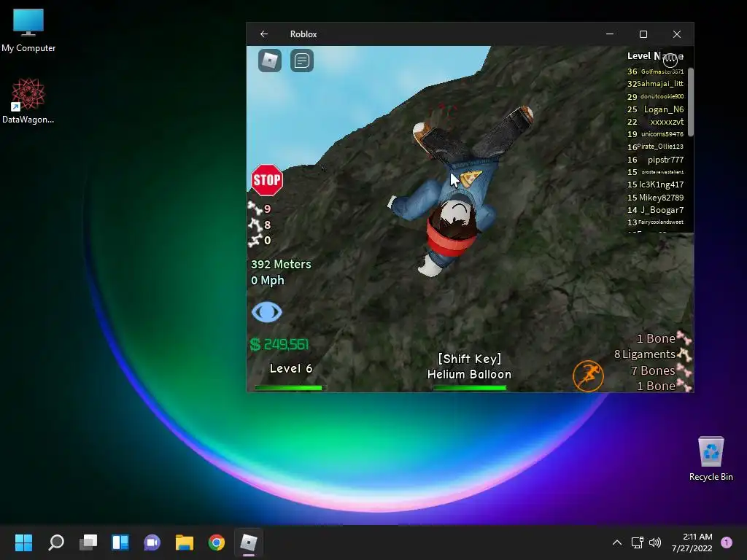The width and height of the screenshot is (747, 560).
Task: Click the Roblox window title text
Action: 303,34
